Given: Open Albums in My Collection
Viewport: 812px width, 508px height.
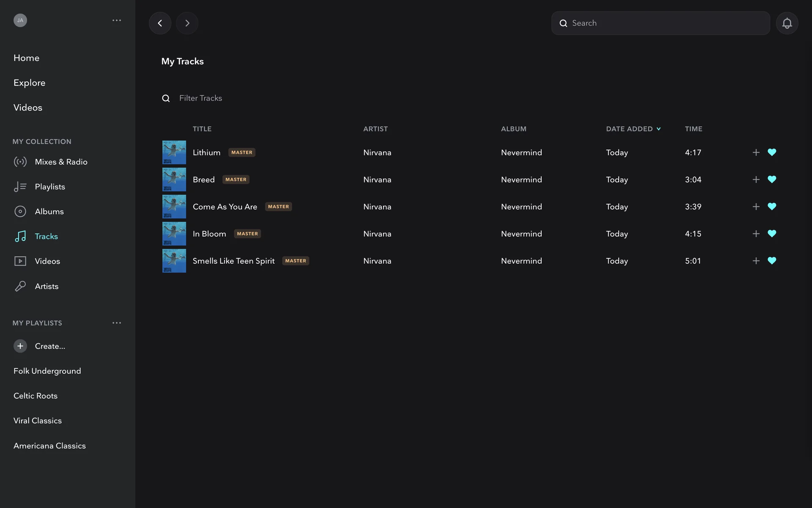Looking at the screenshot, I should point(49,211).
